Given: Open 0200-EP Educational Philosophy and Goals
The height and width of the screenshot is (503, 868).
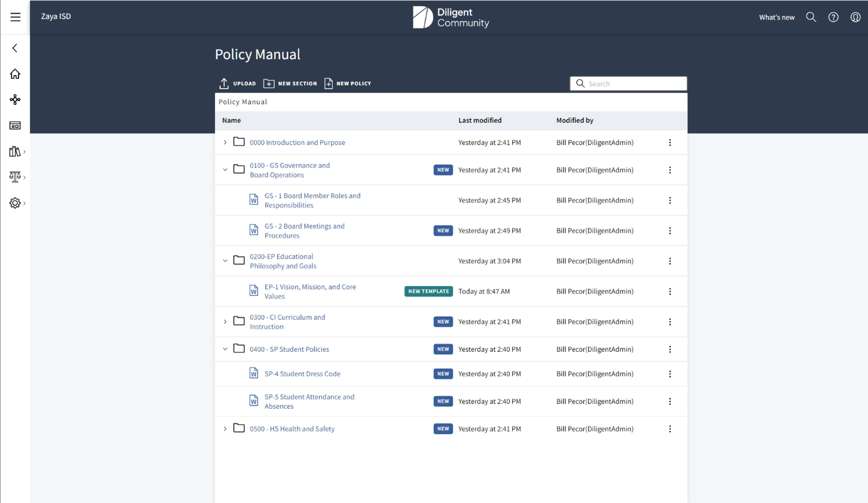Looking at the screenshot, I should pos(283,261).
